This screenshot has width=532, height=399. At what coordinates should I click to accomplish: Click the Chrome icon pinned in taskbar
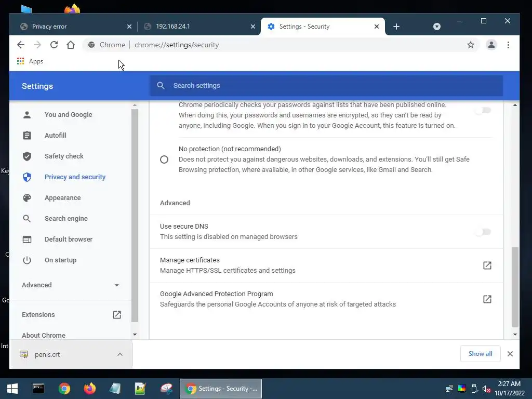pos(64,389)
